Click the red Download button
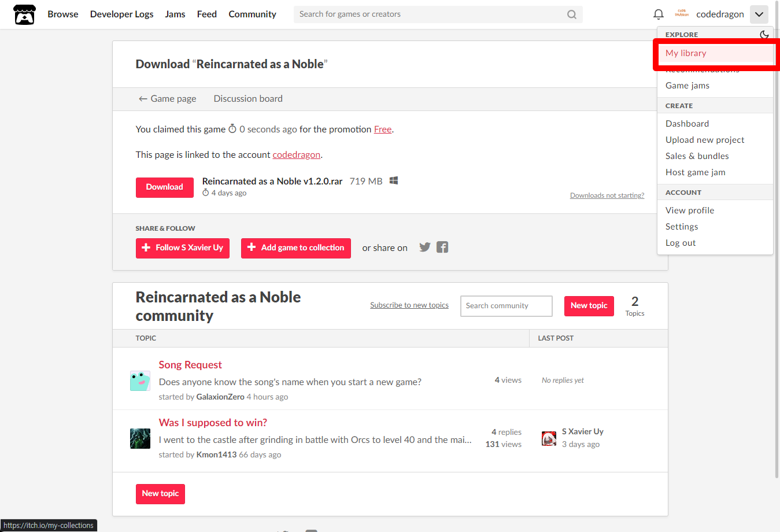Screen dimensions: 780x532 tap(165, 187)
